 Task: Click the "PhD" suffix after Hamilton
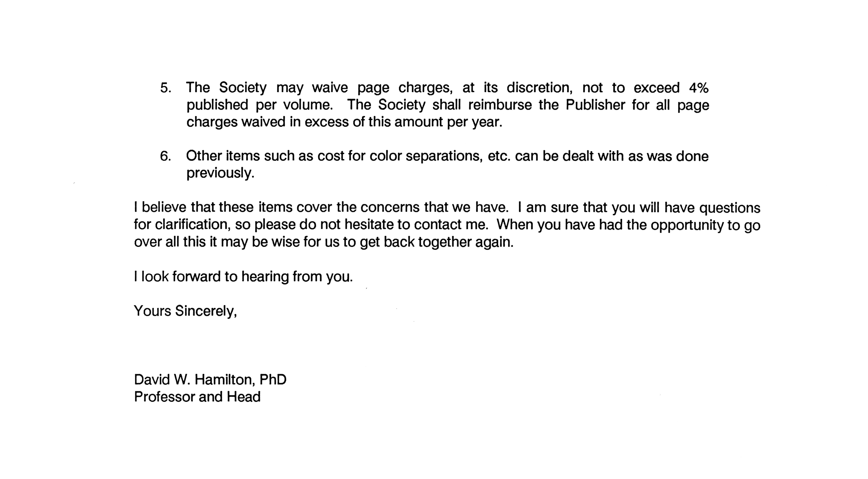(x=273, y=380)
